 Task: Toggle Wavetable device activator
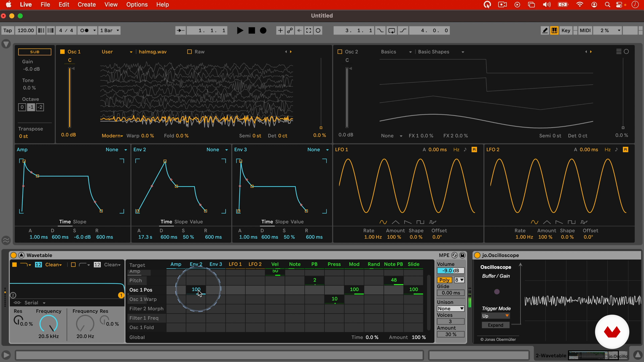13,255
